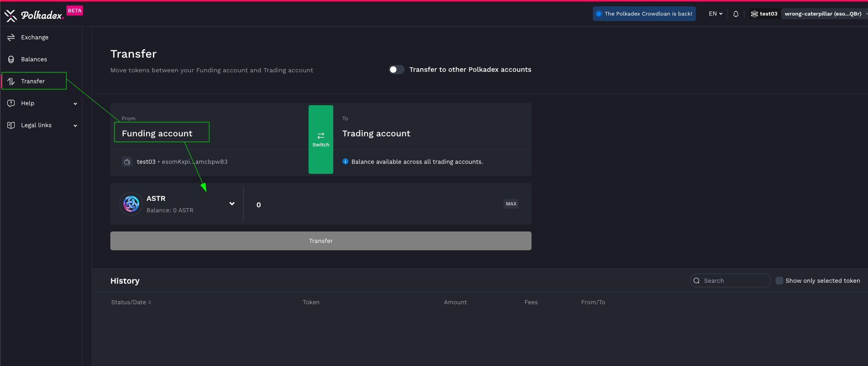Click the test03 account icon in header
The width and height of the screenshot is (868, 366).
click(754, 14)
